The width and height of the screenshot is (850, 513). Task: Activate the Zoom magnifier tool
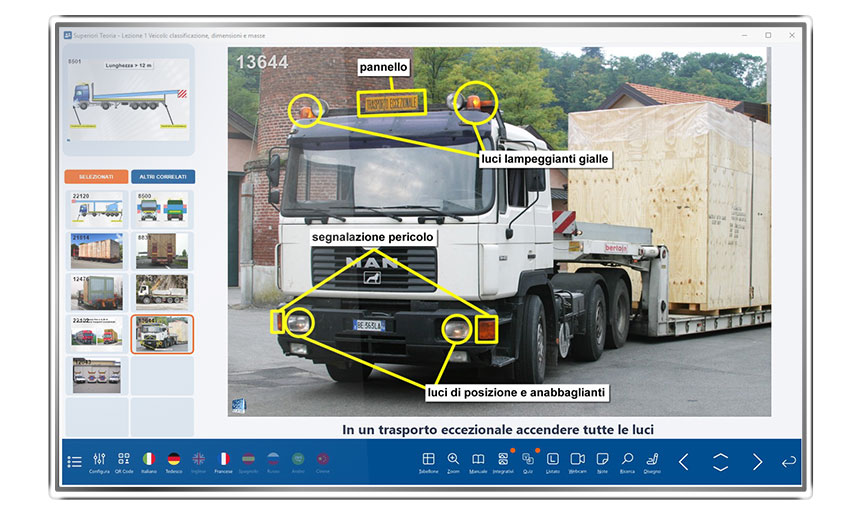pos(453,460)
